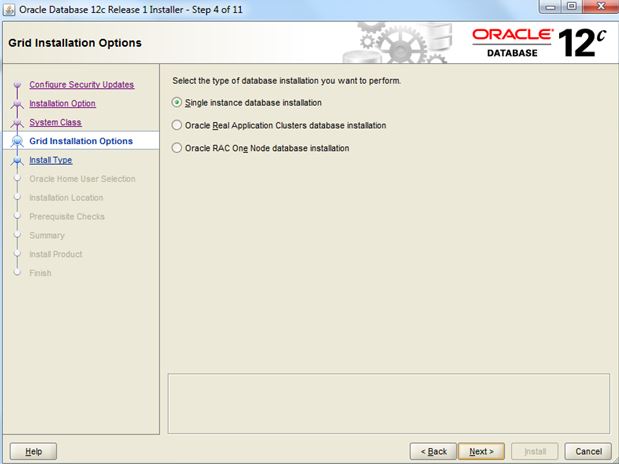Click the Oracle 12c Database logo
Viewport: 619px width, 464px height.
pos(539,43)
